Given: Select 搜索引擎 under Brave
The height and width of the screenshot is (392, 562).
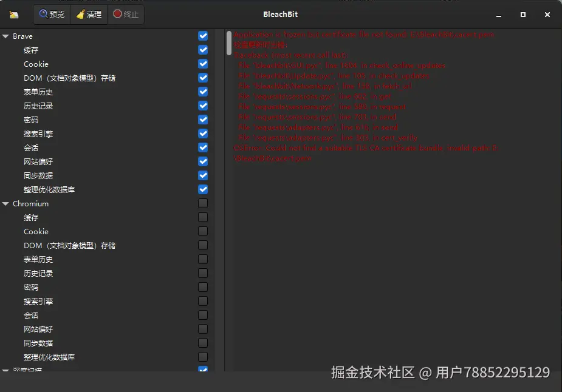Looking at the screenshot, I should coord(38,134).
